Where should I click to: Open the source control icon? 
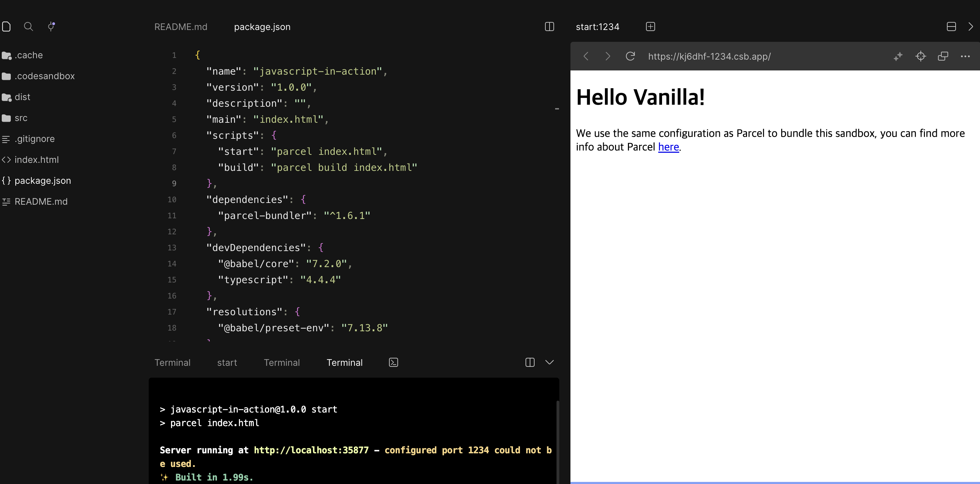51,27
